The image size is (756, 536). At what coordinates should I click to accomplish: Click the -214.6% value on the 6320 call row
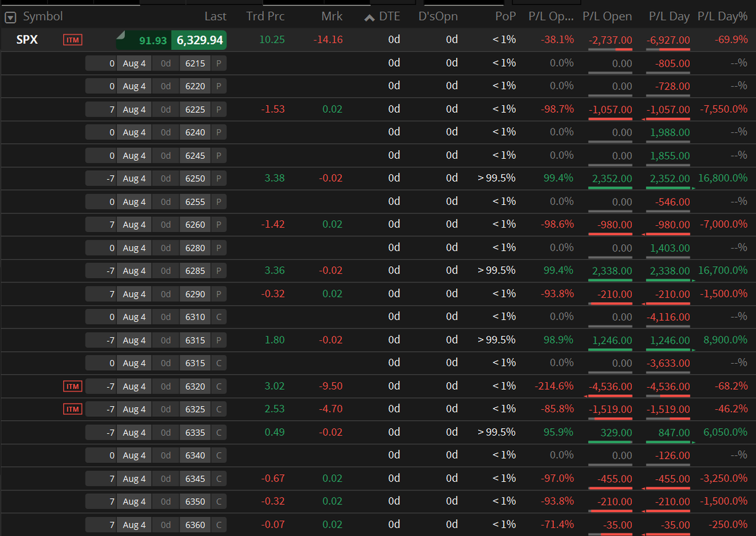pos(554,386)
